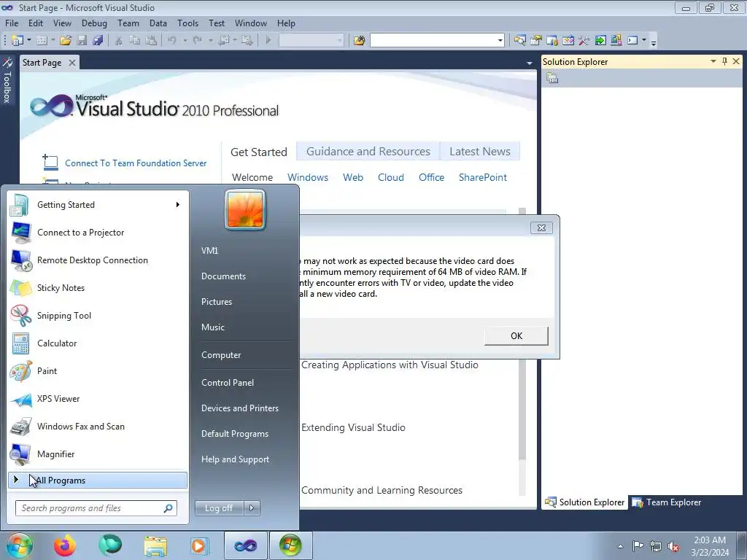Open the Properties Window toolbar icon

pos(536,41)
